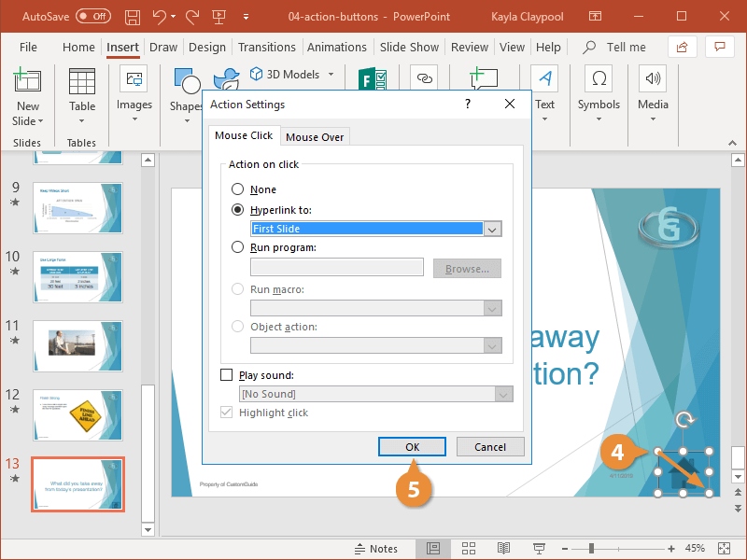Open the Media speaker icon
Image resolution: width=747 pixels, height=560 pixels.
pyautogui.click(x=653, y=79)
